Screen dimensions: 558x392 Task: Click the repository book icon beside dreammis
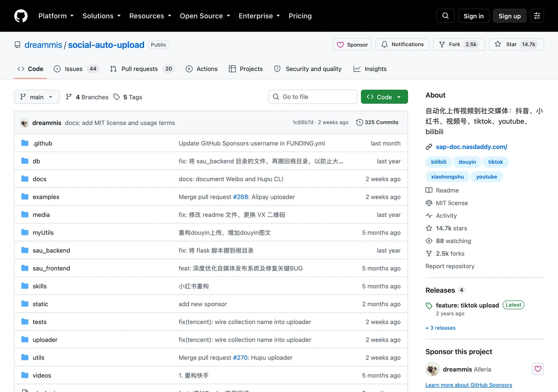(x=17, y=45)
